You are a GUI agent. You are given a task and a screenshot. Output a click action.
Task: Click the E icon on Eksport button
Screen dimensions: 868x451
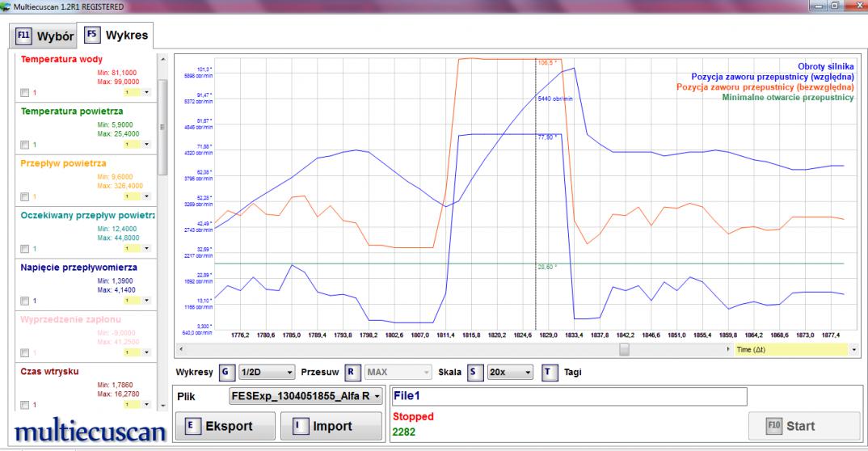(192, 426)
